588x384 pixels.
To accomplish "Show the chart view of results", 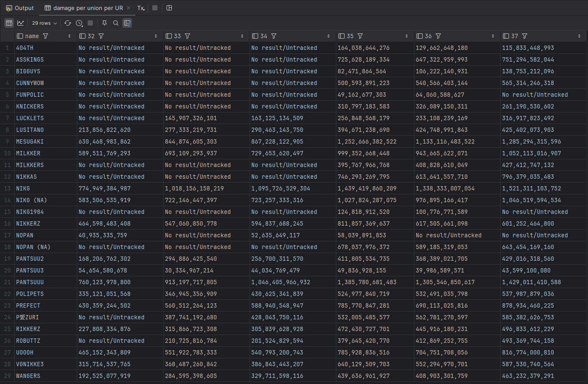I will 20,23.
